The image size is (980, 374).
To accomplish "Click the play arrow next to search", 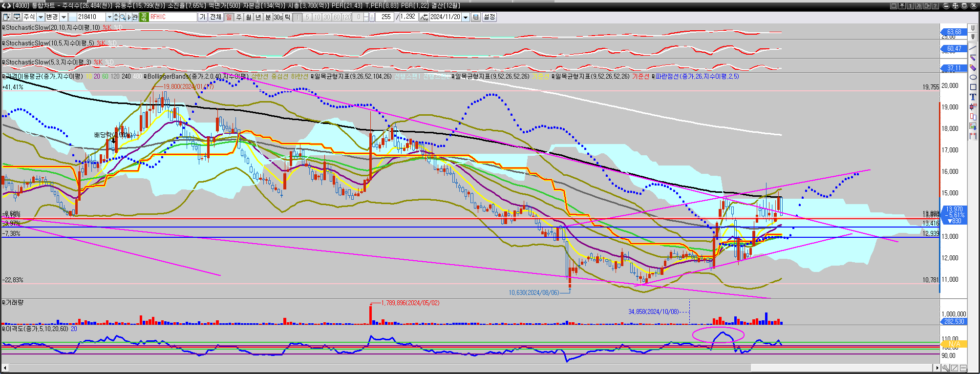I will coord(129,17).
